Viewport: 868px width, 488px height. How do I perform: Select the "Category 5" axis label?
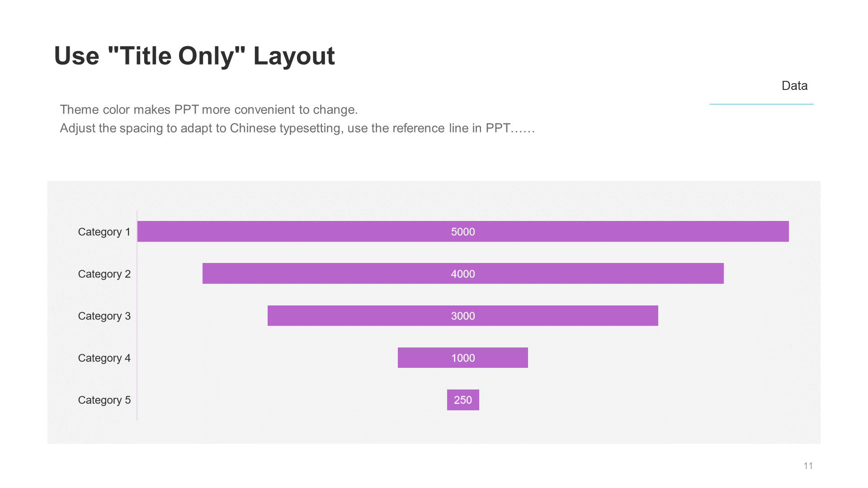[104, 400]
